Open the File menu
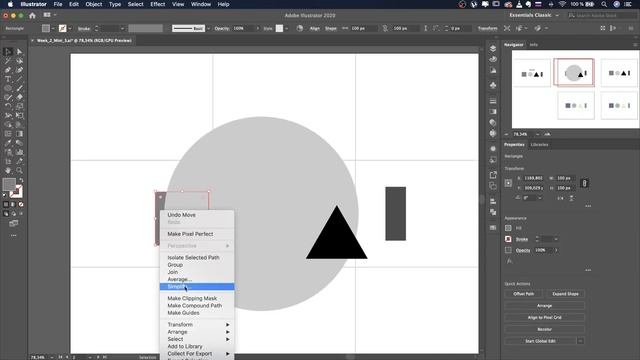Image resolution: width=640 pixels, height=360 pixels. 58,4
